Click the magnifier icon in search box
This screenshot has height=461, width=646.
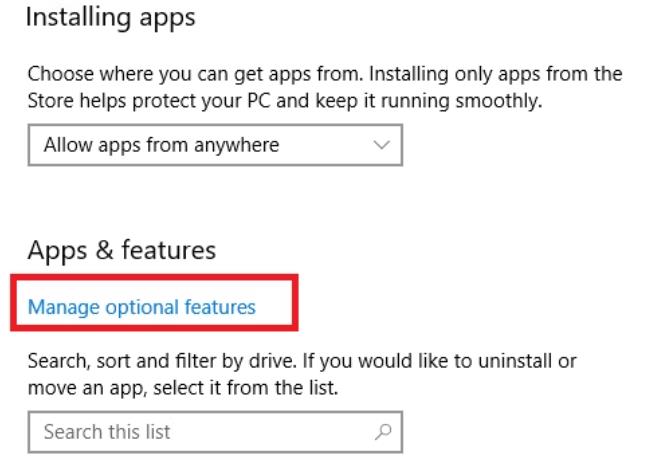click(x=383, y=432)
